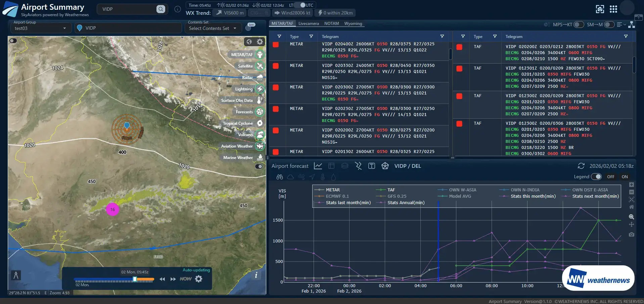
Task: Open the apps grid icon
Action: pyautogui.click(x=613, y=9)
